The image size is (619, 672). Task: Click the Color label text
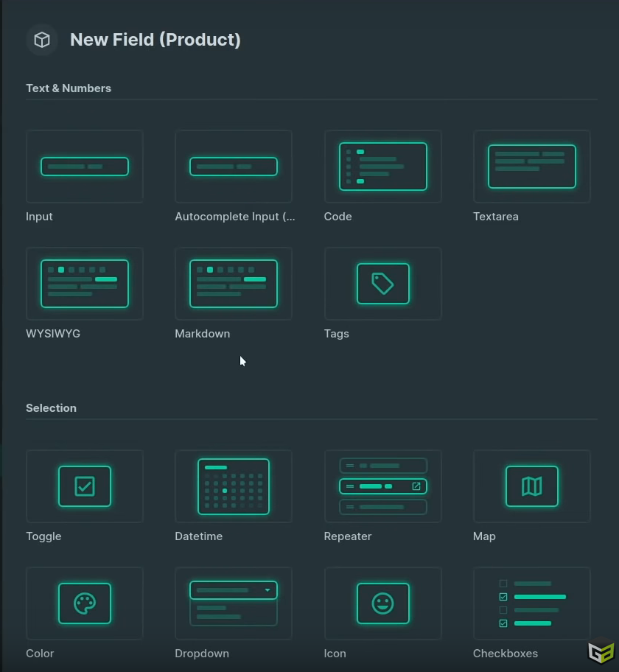(40, 653)
